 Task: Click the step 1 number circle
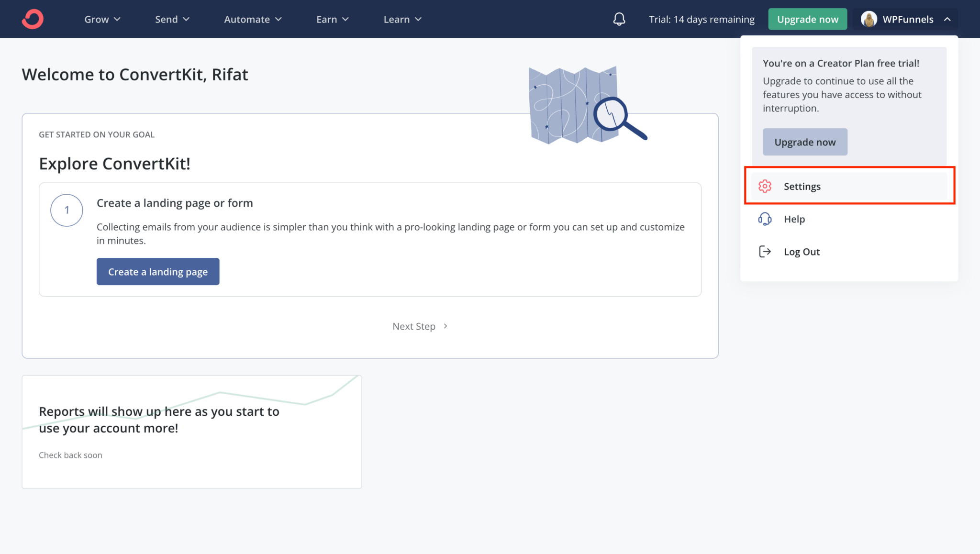(x=67, y=210)
